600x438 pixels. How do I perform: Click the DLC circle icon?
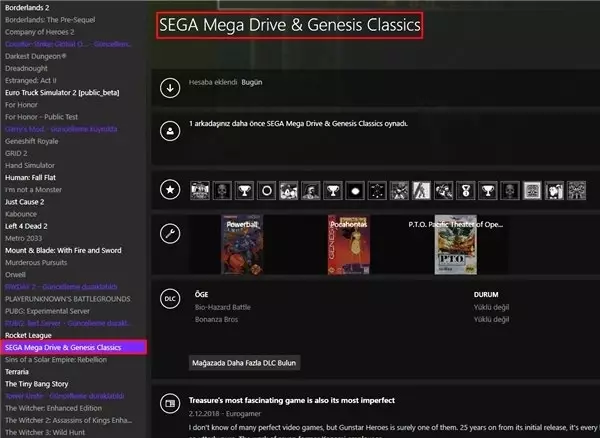point(170,298)
